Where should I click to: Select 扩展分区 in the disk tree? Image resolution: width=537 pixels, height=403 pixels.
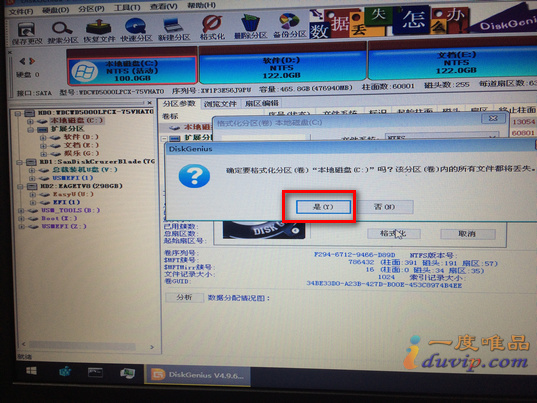[67, 129]
